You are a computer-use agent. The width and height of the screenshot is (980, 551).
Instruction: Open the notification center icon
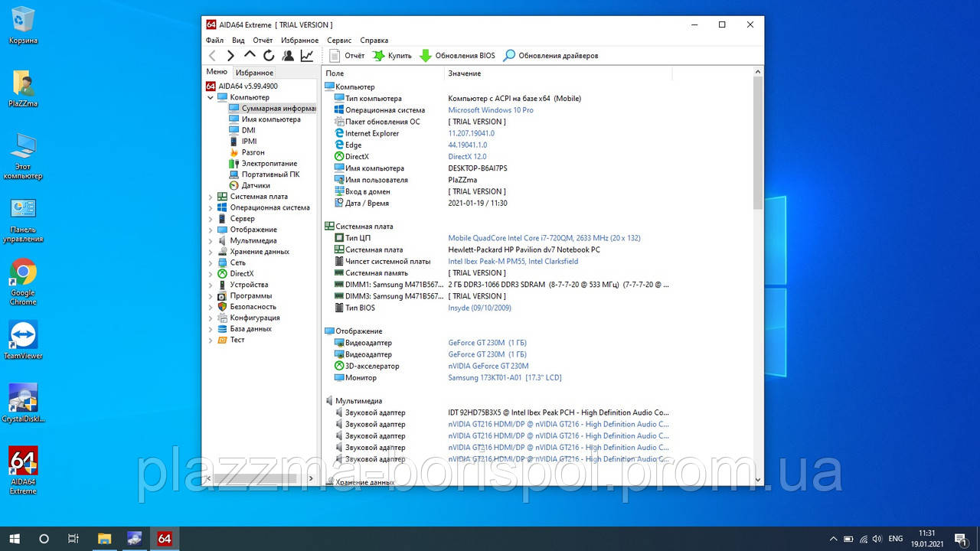[x=960, y=539]
